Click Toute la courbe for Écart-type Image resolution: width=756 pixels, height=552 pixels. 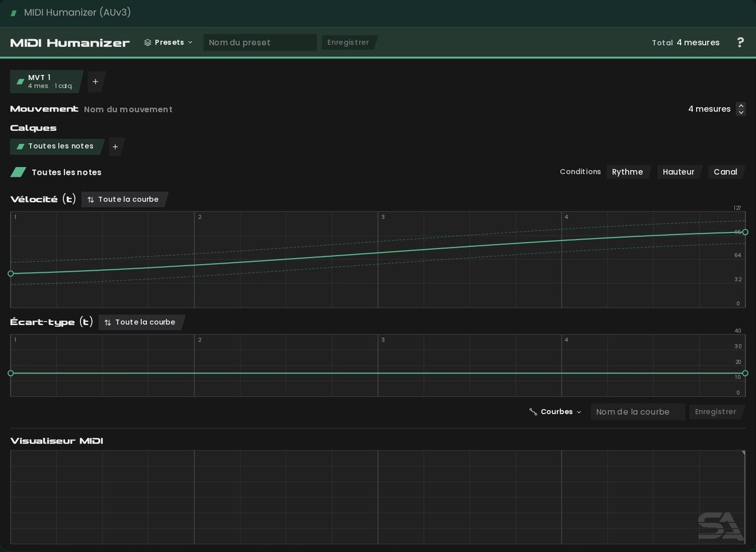click(x=141, y=322)
